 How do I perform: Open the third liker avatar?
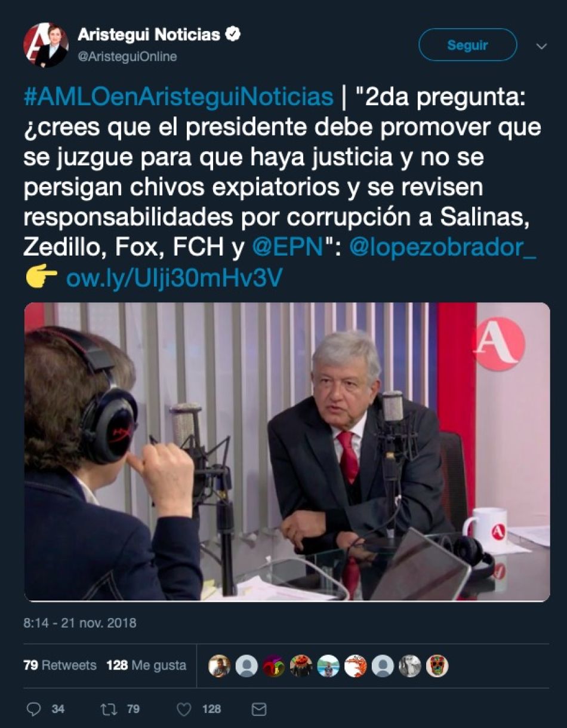pyautogui.click(x=273, y=665)
